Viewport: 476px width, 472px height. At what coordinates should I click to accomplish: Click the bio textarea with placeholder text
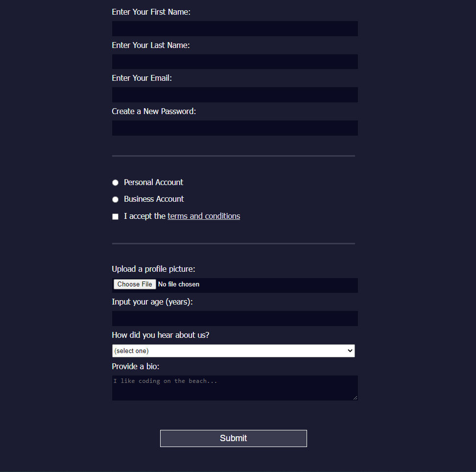point(235,387)
